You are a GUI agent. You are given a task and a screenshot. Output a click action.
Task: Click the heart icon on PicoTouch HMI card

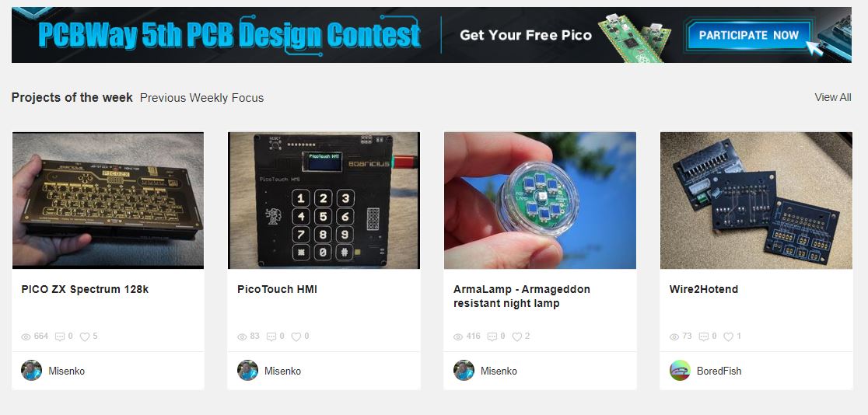click(296, 337)
